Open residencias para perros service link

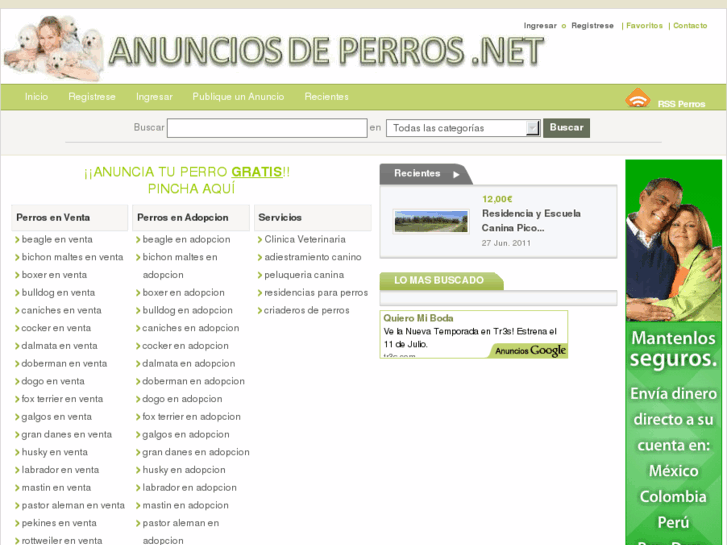[x=316, y=293]
